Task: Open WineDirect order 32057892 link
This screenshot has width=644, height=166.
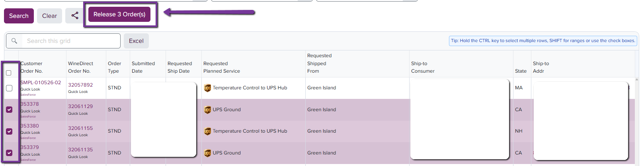Action: pyautogui.click(x=80, y=85)
